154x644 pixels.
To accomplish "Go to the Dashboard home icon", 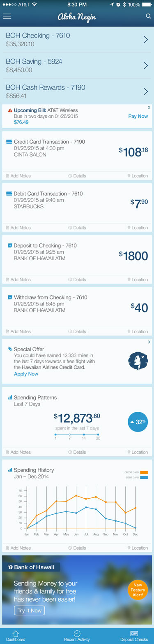I will [16, 636].
